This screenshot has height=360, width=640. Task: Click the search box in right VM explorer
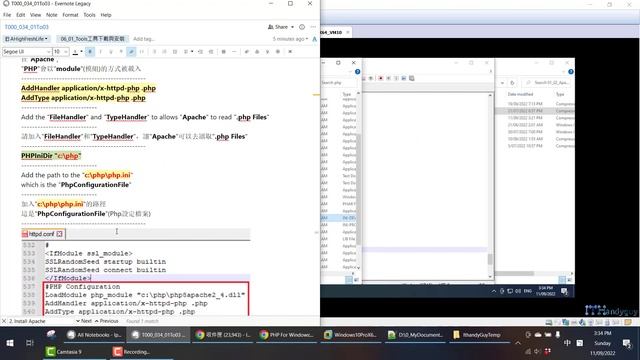click(x=547, y=83)
